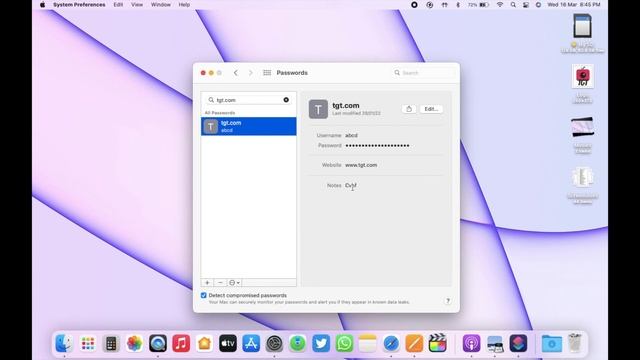This screenshot has height=360, width=640.
Task: Launch Twitter from the Dock
Action: [321, 343]
